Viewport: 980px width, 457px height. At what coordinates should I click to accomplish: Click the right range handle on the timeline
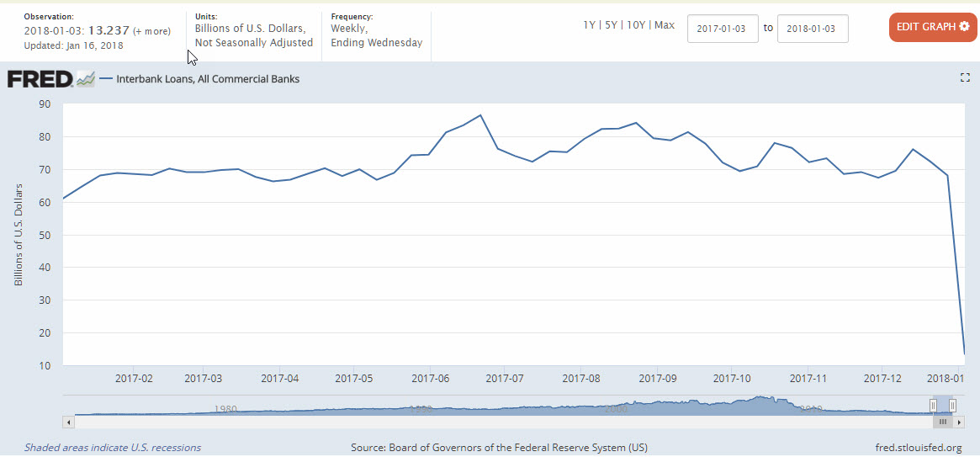pos(953,406)
